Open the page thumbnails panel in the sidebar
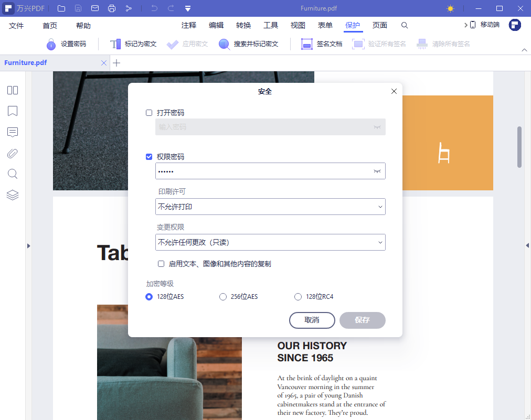Viewport: 531px width, 420px height. [x=12, y=90]
